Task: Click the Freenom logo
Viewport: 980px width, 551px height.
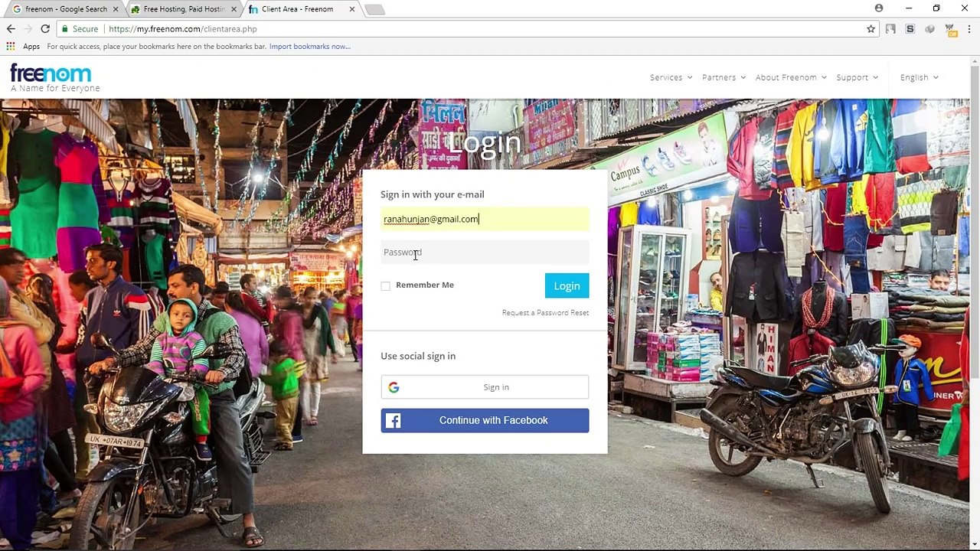Action: pos(51,73)
